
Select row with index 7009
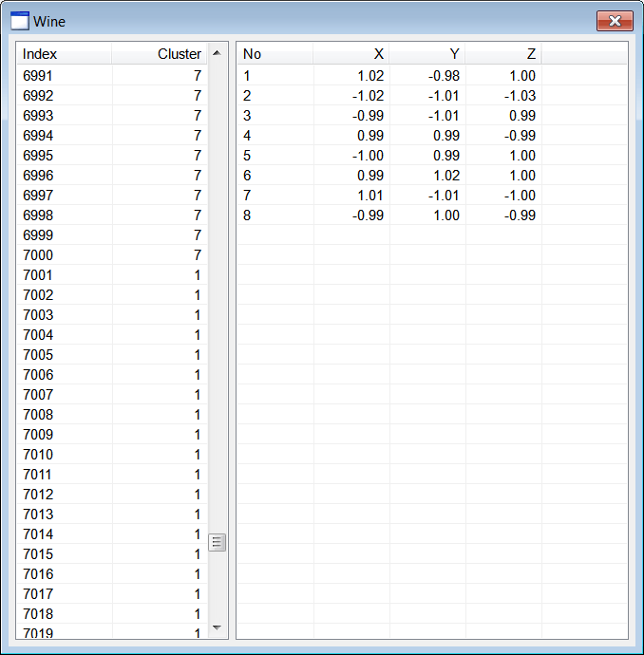pyautogui.click(x=112, y=435)
